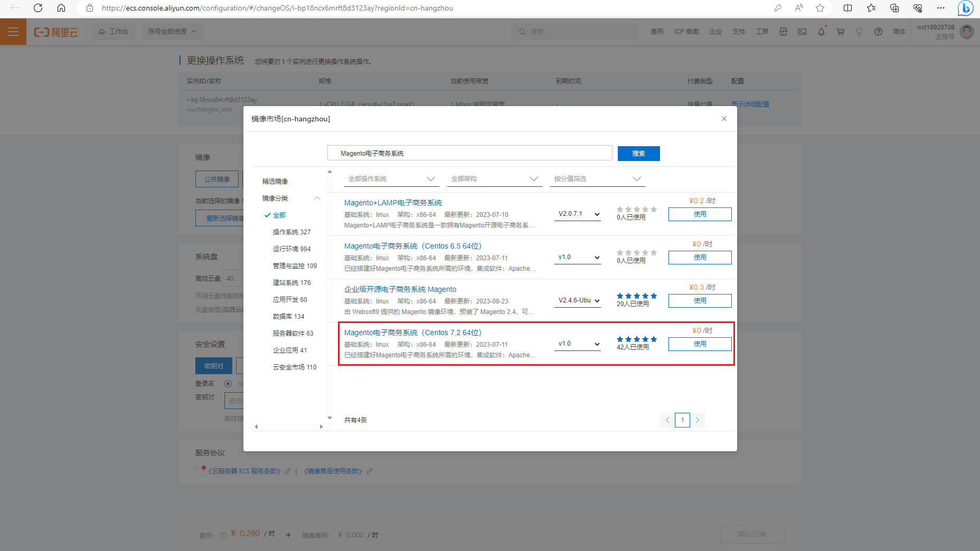The image size is (980, 551).
Task: Add this page to favorites
Action: point(820,8)
